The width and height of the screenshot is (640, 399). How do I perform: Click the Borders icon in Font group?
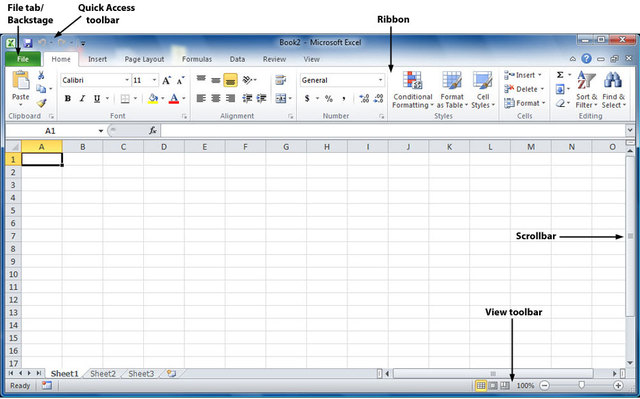click(x=125, y=98)
